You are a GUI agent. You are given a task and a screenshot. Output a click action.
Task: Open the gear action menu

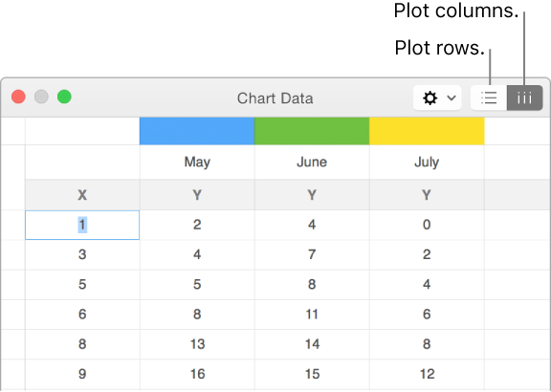(437, 98)
